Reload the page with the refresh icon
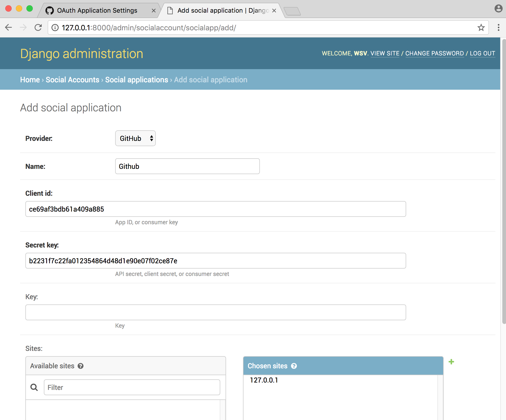Screen dimensions: 506x420 point(38,27)
